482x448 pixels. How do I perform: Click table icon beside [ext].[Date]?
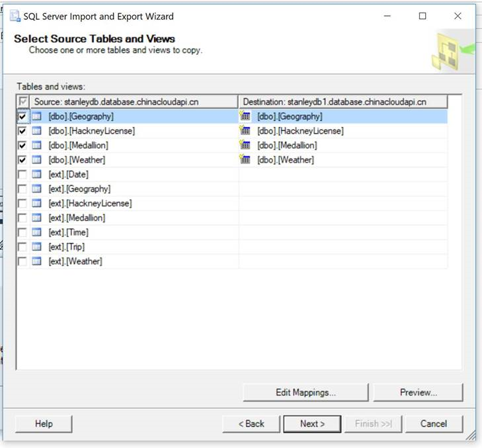37,175
